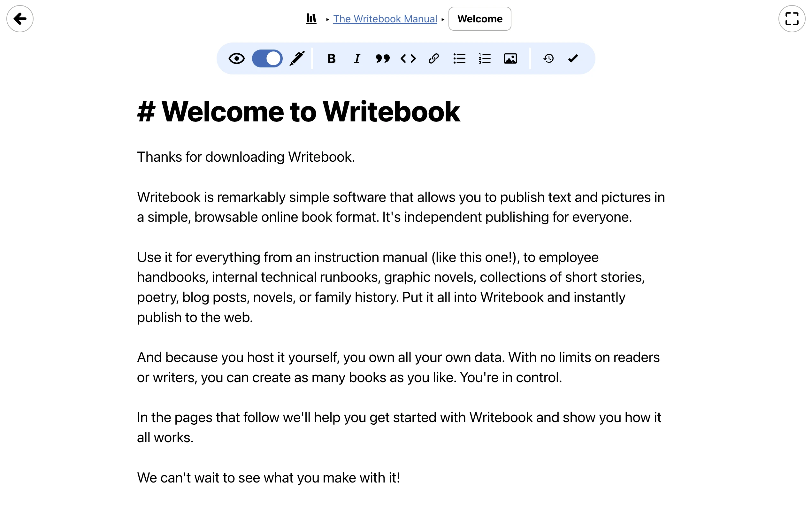812x525 pixels.
Task: View page edit history
Action: [548, 59]
